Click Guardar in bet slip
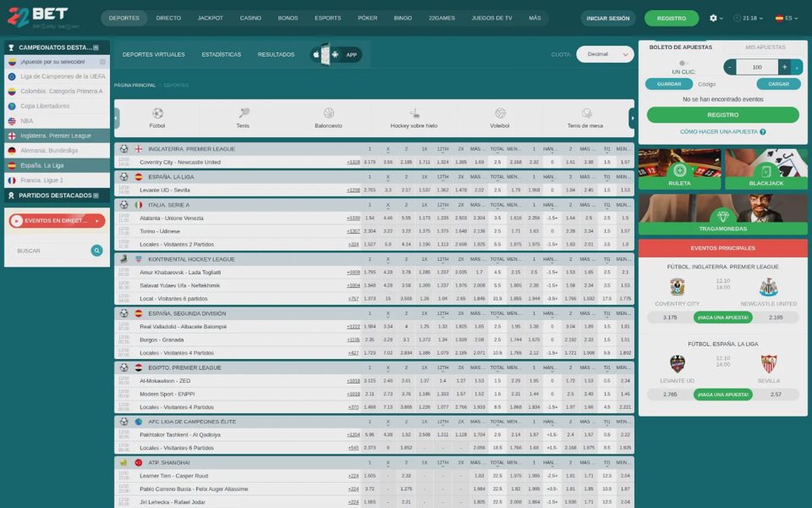The image size is (812, 508). (669, 84)
